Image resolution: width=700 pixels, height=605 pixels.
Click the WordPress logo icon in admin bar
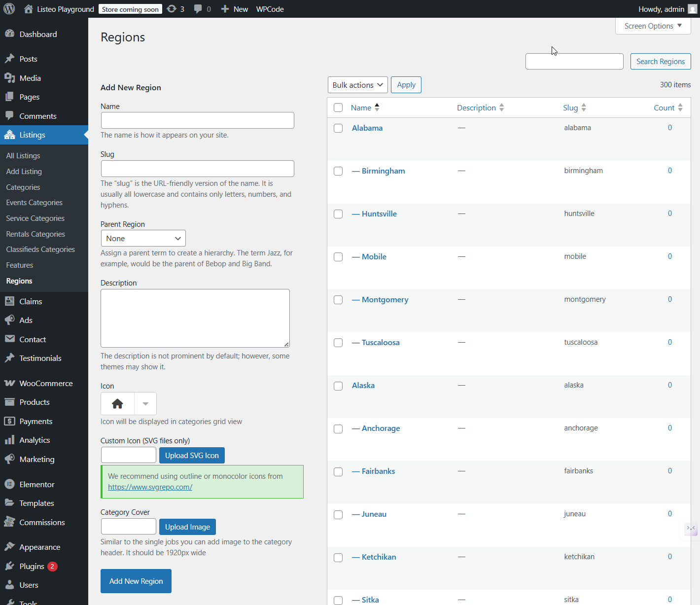tap(9, 9)
